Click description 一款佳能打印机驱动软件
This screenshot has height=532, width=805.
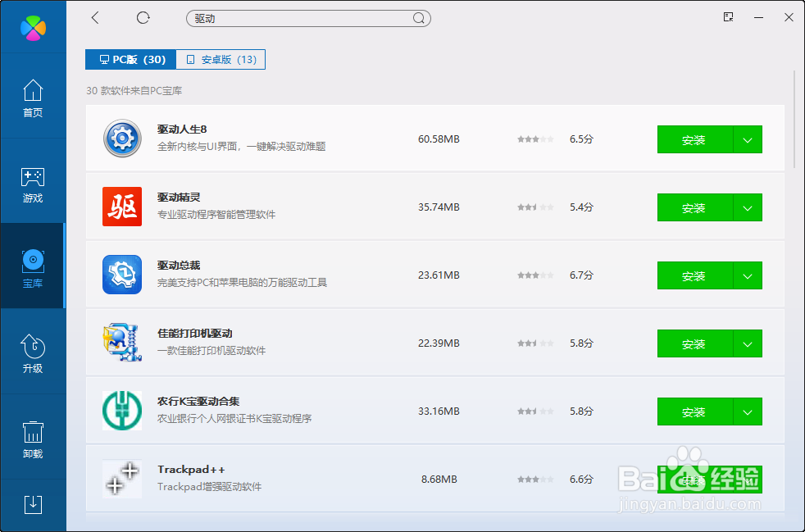[x=211, y=351]
